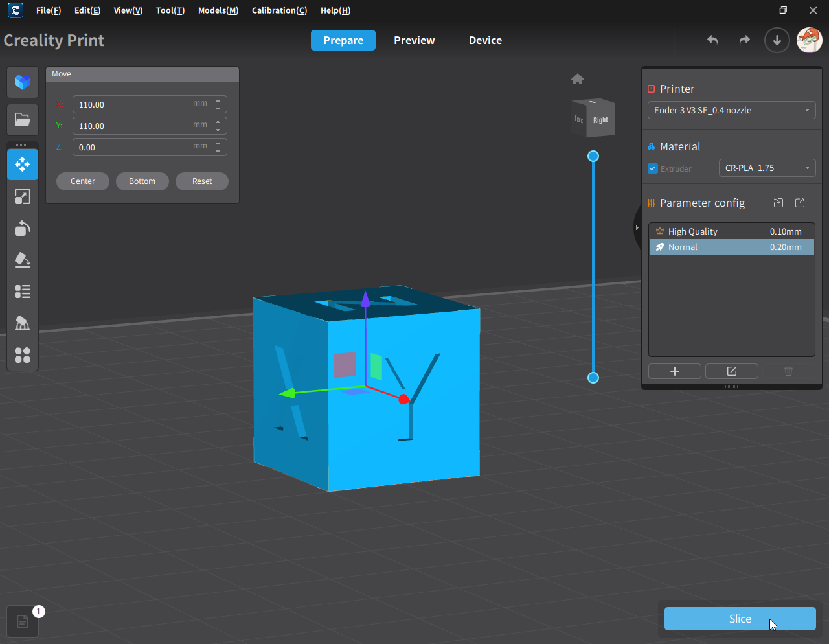Select the Support tool icon
829x644 pixels.
(x=23, y=323)
